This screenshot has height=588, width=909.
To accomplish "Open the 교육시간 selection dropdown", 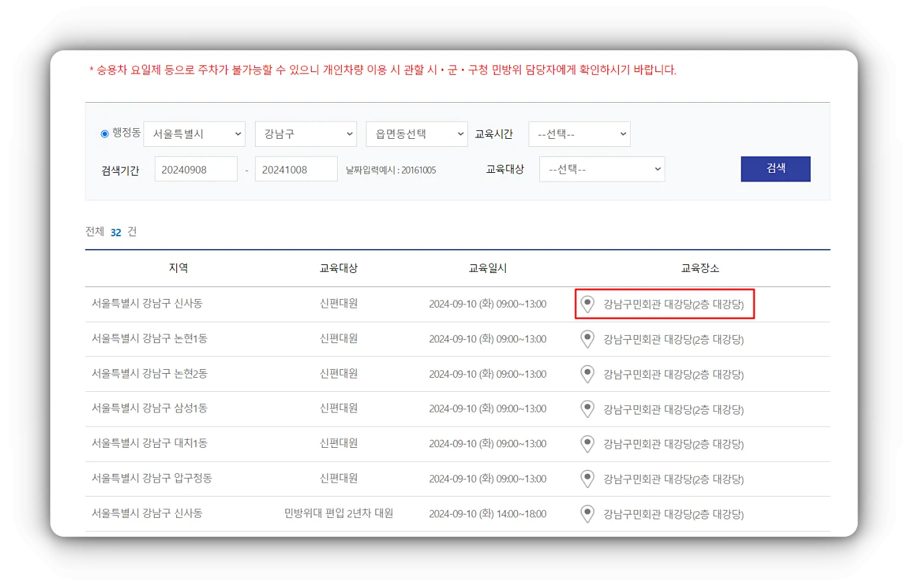I will coord(579,133).
